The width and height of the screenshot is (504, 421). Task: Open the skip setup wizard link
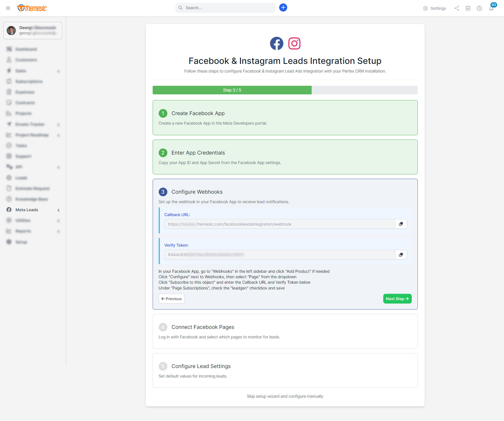285,396
